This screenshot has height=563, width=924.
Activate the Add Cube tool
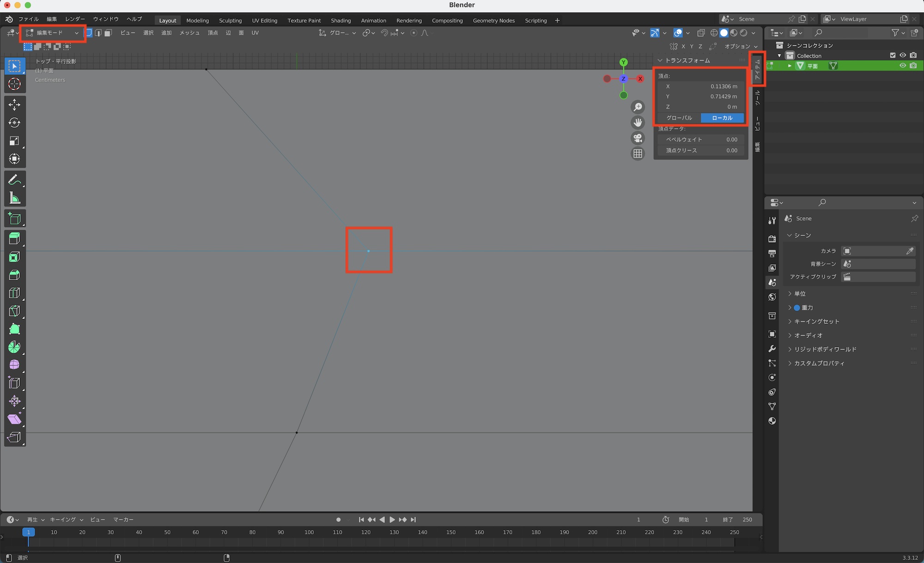[x=15, y=218]
